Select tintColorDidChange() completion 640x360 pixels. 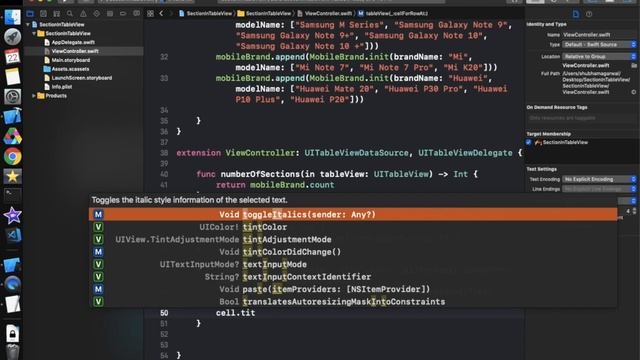coord(353,252)
